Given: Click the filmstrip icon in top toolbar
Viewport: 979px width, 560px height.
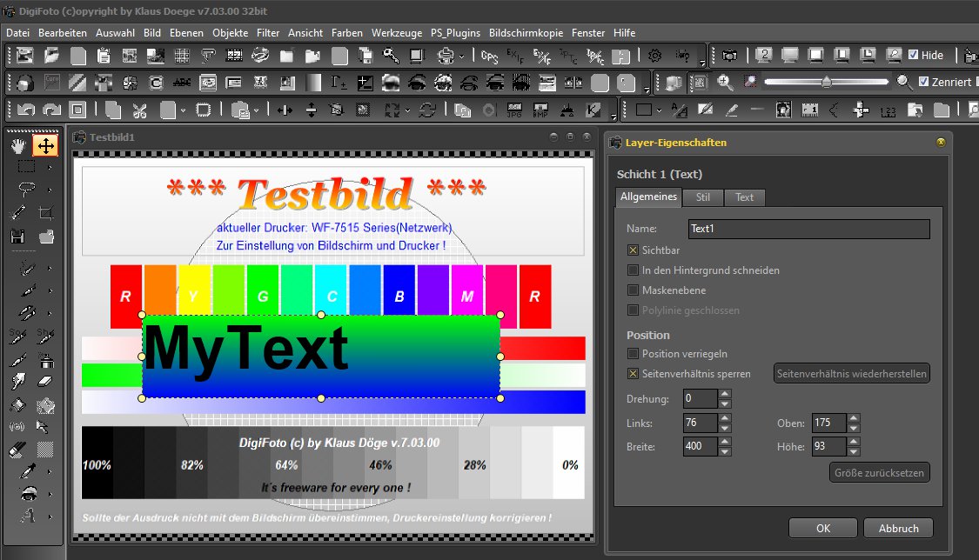Looking at the screenshot, I should pyautogui.click(x=235, y=56).
